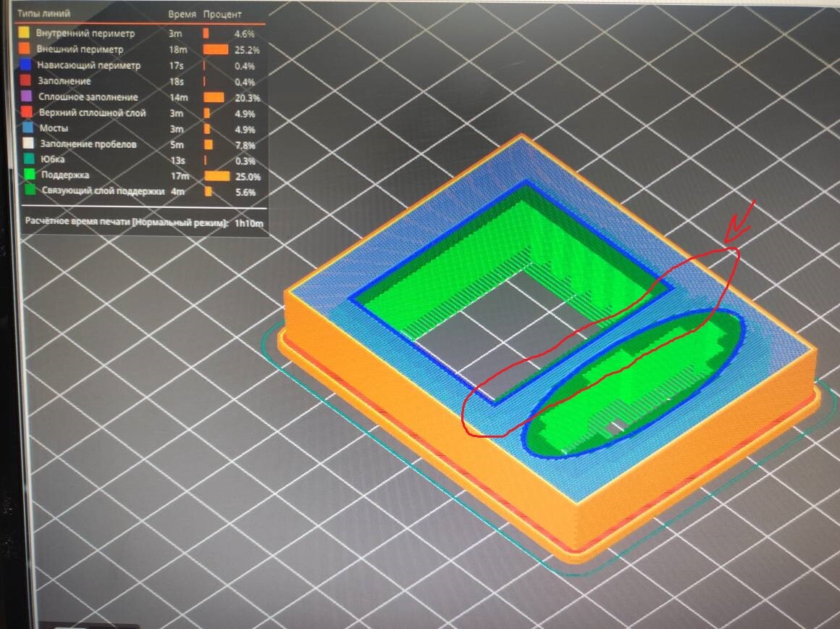840x629 pixels.
Task: Click the teal Юбка color swatch
Action: (28, 159)
